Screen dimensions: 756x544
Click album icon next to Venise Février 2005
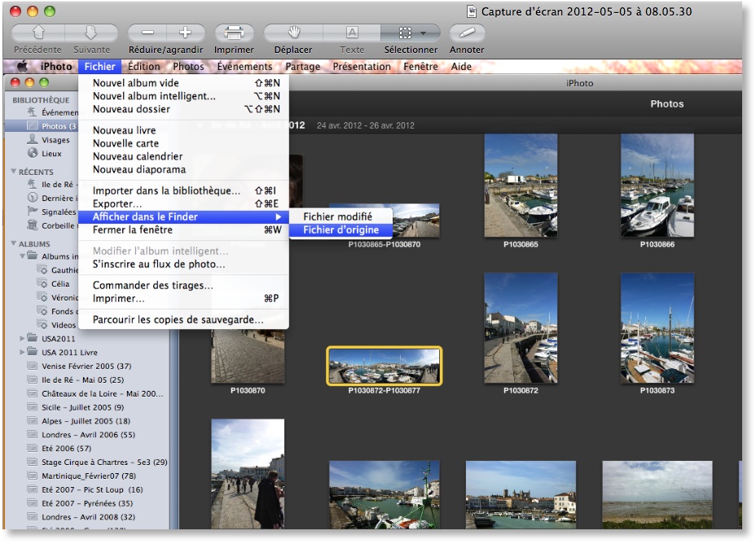[33, 366]
